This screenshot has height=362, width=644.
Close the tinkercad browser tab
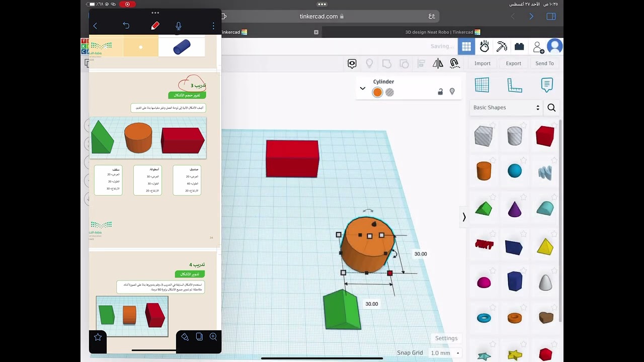coord(316,32)
